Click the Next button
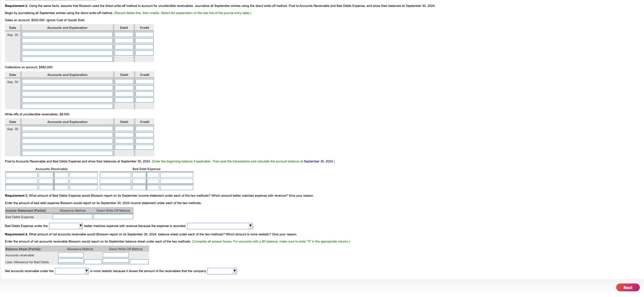The width and height of the screenshot is (644, 297). coord(627,287)
